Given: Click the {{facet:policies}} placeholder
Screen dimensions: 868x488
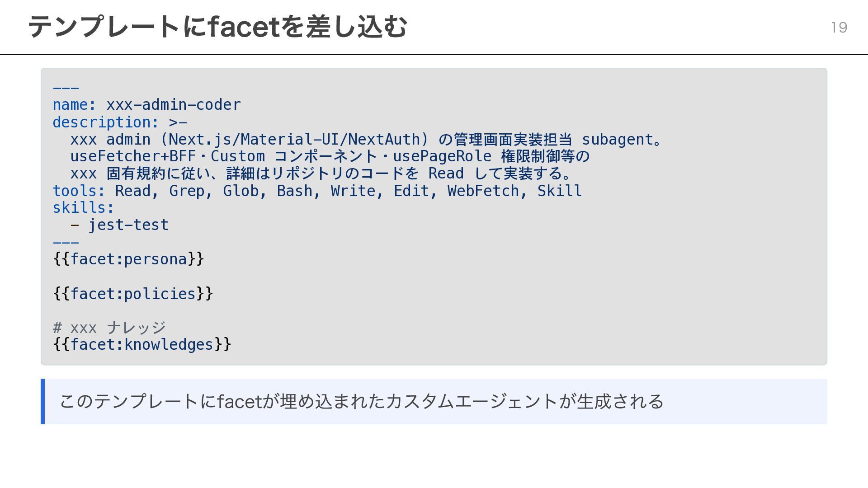Looking at the screenshot, I should (133, 294).
